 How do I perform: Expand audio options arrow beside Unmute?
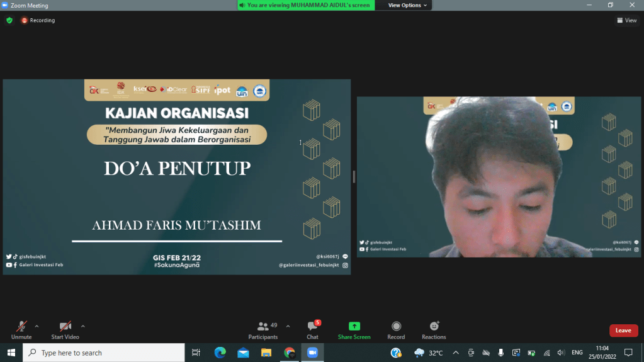[37, 326]
